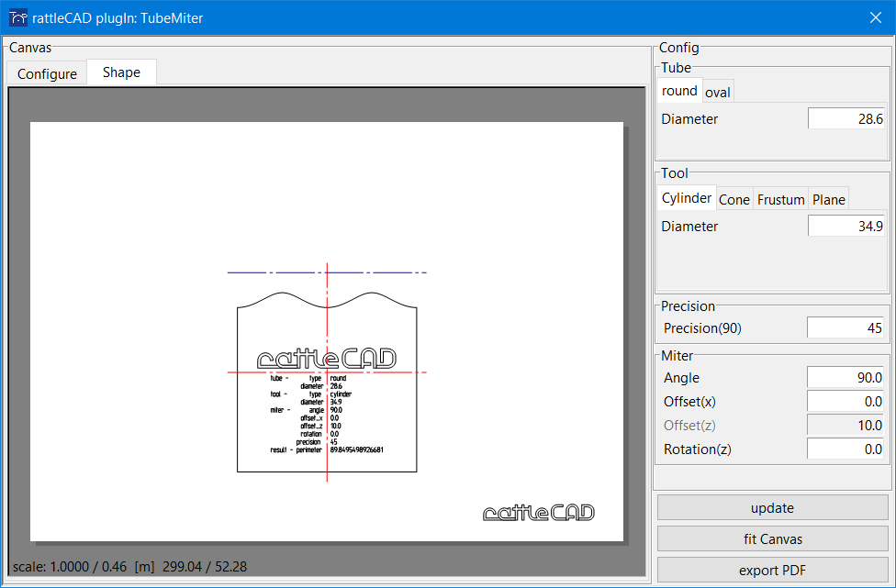896x588 pixels.
Task: Select the Cylinder tool tab
Action: point(687,198)
